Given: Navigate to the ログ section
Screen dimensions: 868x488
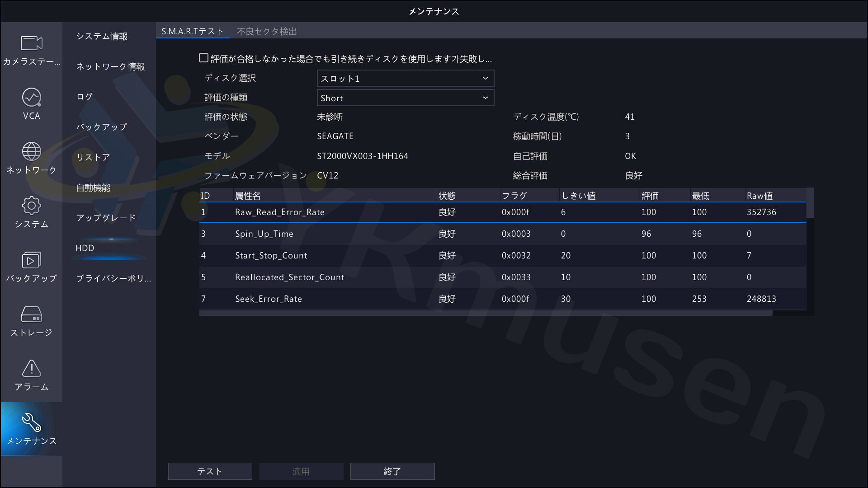Looking at the screenshot, I should coord(84,96).
